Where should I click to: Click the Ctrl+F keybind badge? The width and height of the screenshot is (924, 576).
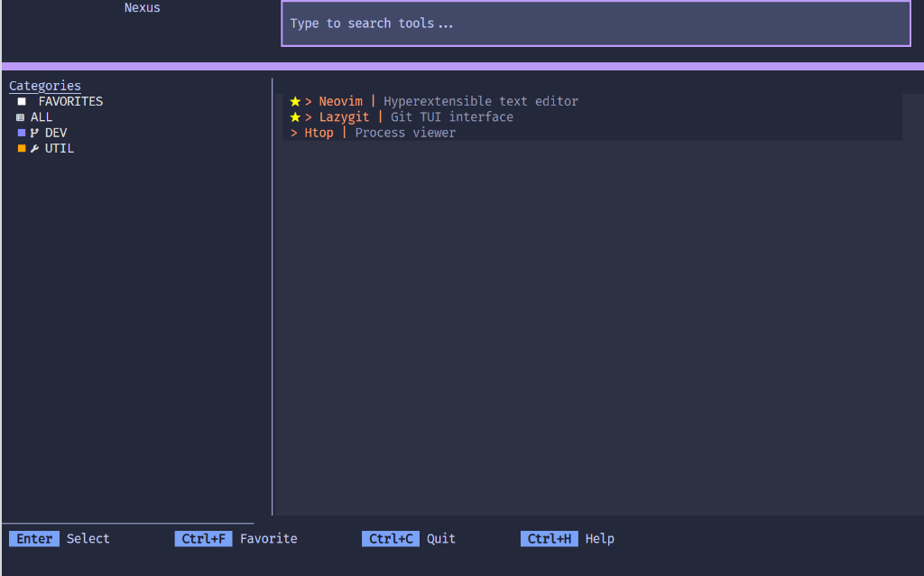(203, 538)
